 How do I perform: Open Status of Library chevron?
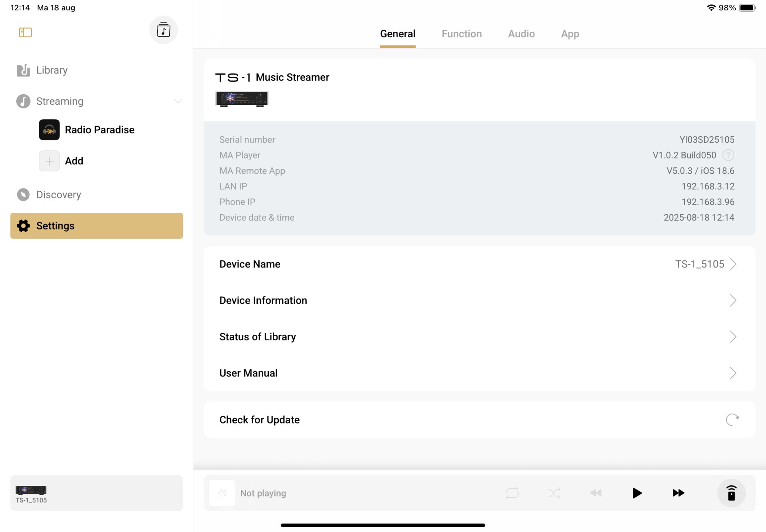click(x=733, y=337)
